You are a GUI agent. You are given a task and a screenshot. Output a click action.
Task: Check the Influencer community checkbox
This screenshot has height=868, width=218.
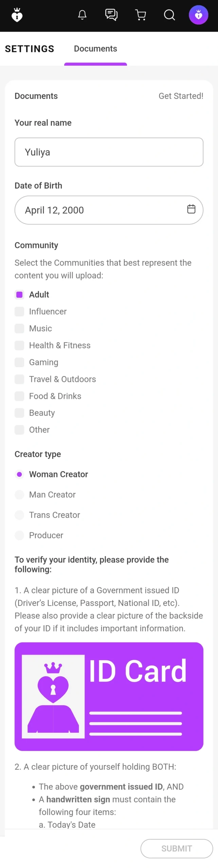pos(19,312)
